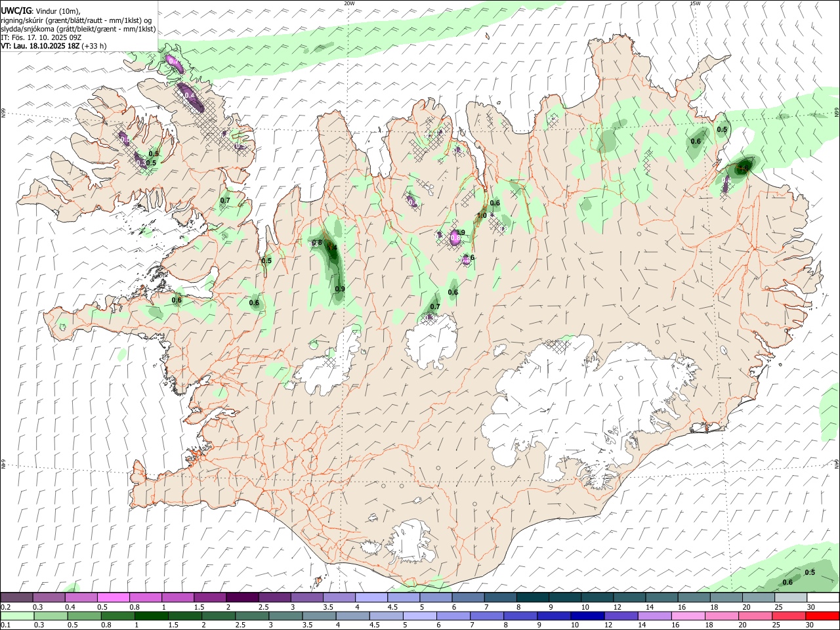Click the '0.8' precipitation value on the map
The width and height of the screenshot is (840, 630).
point(317,243)
